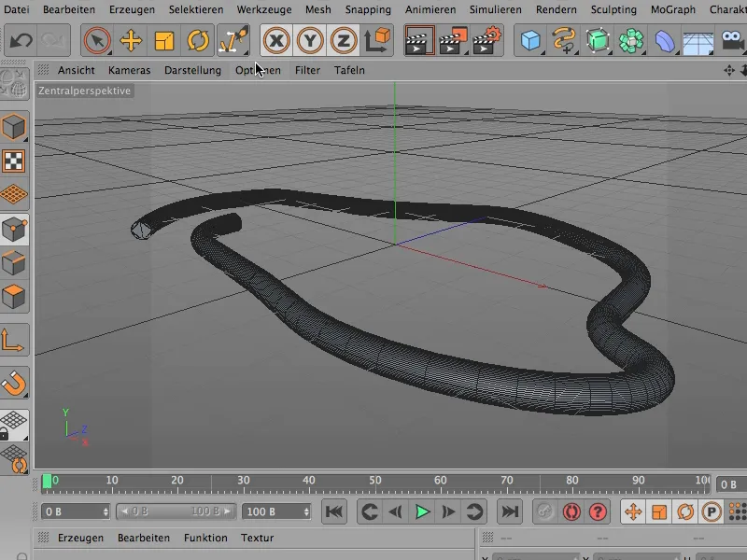Image resolution: width=747 pixels, height=560 pixels.
Task: Select the Scale tool in top toolbar
Action: 164,40
